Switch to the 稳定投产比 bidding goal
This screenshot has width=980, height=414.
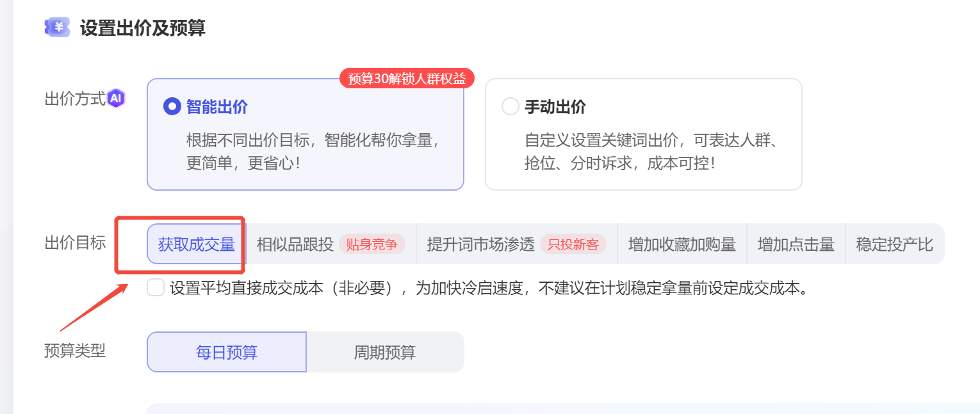(895, 244)
